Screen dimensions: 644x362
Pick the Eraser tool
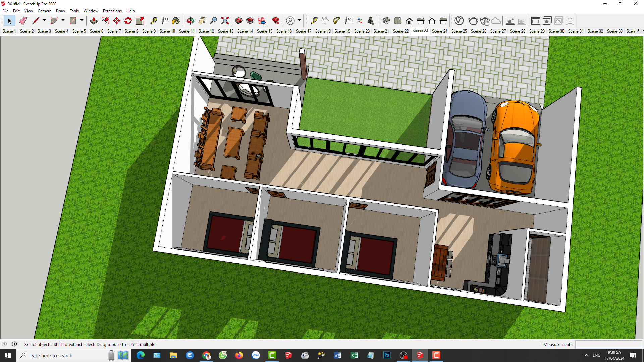coord(23,21)
